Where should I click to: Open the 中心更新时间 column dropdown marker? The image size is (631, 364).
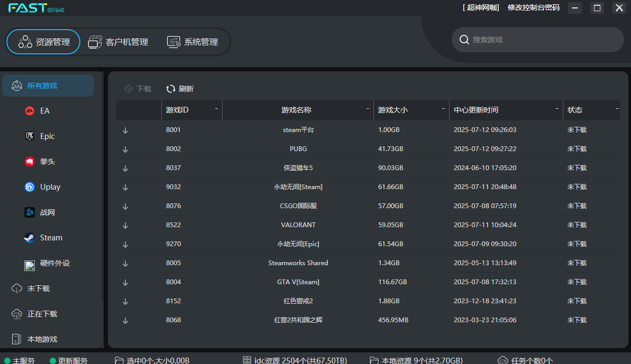(x=557, y=109)
